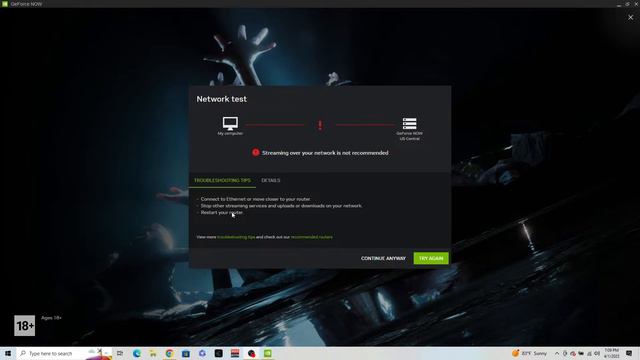Expand the hidden system tray icons chevron
Viewport: 640px width, 360px height.
pos(557,353)
